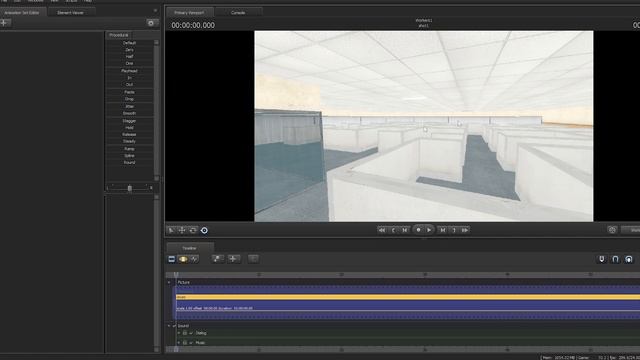
Task: Click the play button in viewport controls
Action: (429, 230)
